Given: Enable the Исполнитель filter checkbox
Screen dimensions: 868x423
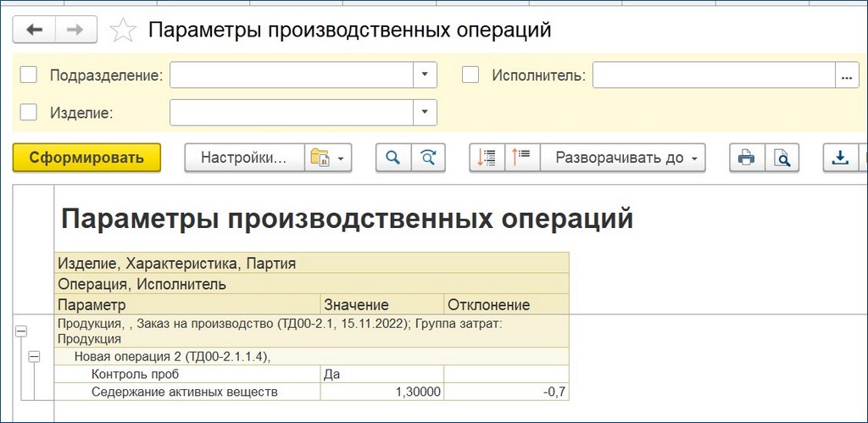Looking at the screenshot, I should [470, 75].
